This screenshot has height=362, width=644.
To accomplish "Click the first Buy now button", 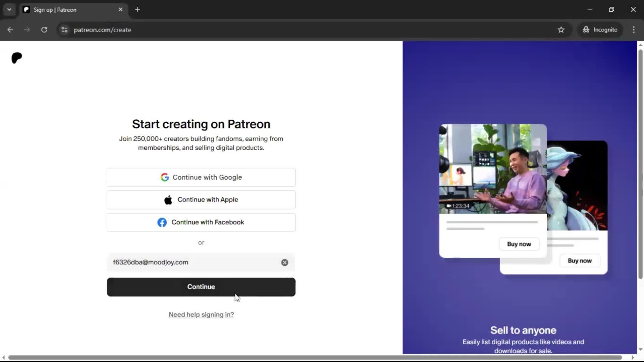I will [x=519, y=244].
